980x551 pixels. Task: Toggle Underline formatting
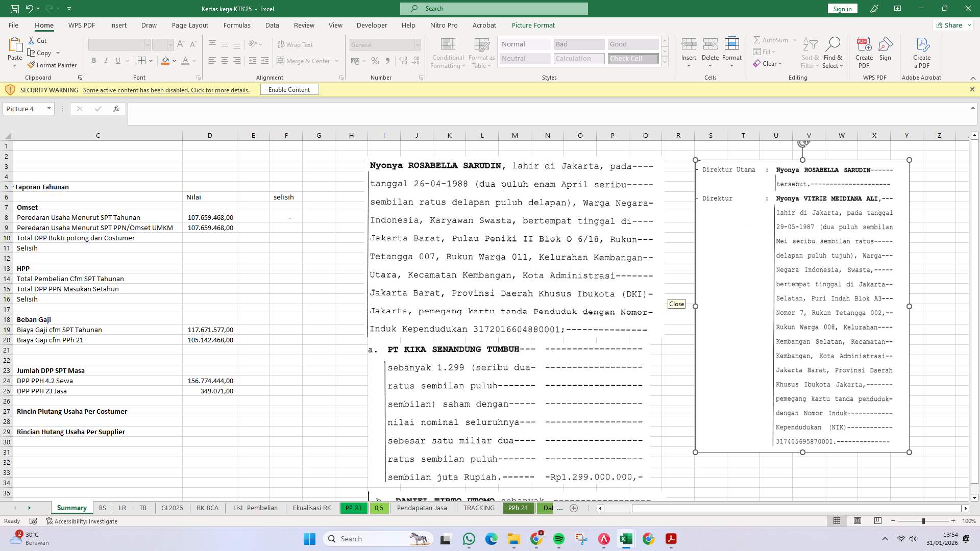[x=117, y=60]
